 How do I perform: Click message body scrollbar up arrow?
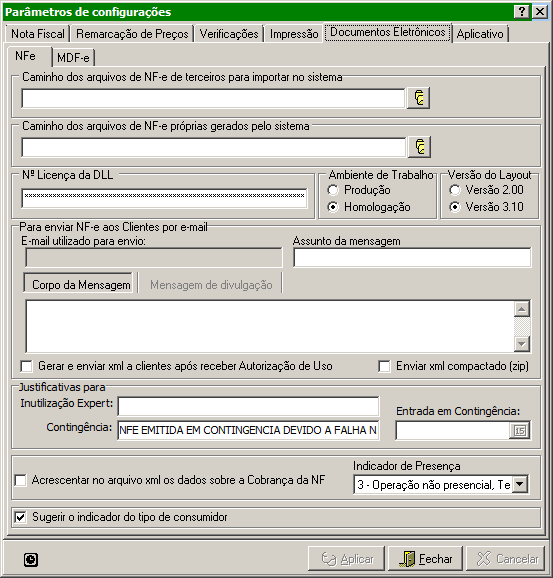click(522, 309)
